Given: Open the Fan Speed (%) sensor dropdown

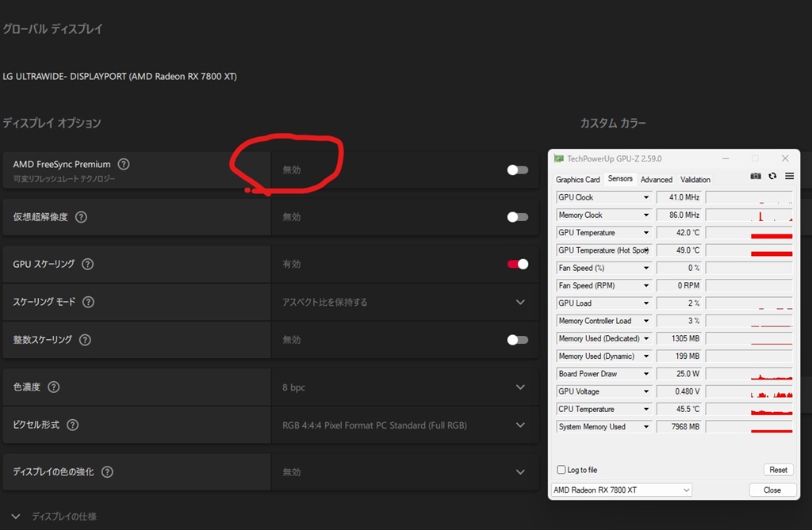Looking at the screenshot, I should [645, 268].
